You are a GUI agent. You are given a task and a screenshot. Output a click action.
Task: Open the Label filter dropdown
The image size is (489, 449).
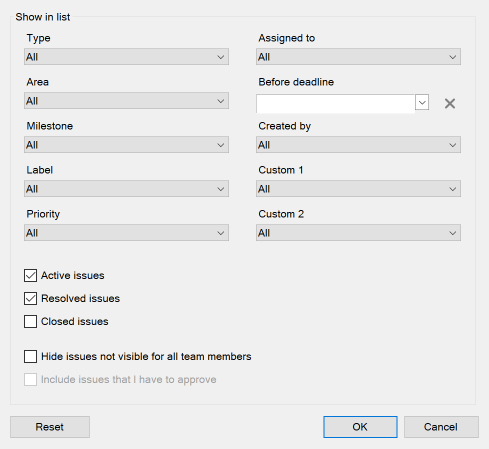click(x=126, y=189)
